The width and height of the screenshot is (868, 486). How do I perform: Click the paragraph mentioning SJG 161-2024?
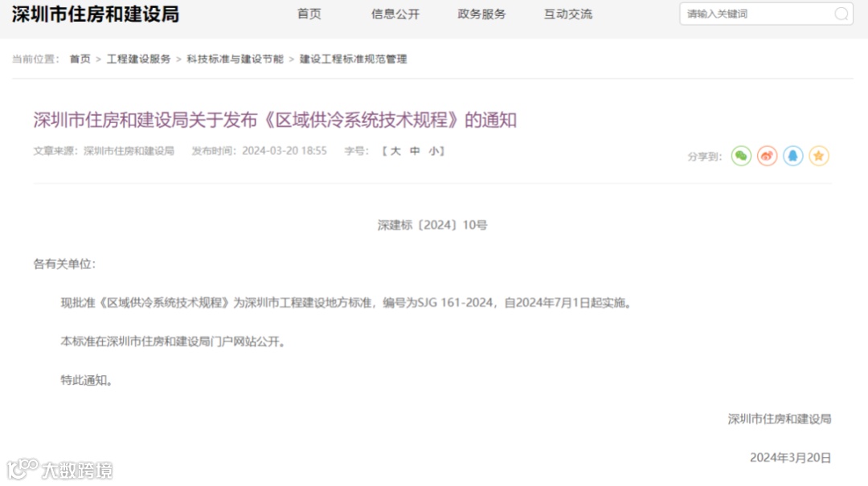tap(346, 303)
